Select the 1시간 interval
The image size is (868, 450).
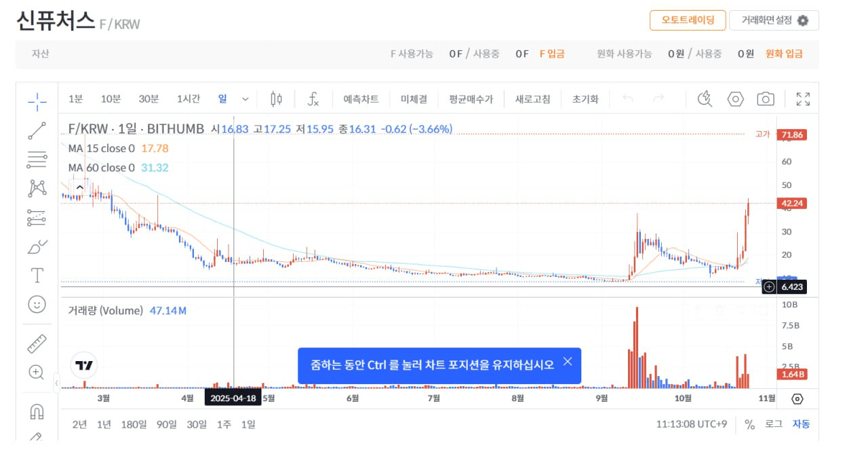click(188, 99)
